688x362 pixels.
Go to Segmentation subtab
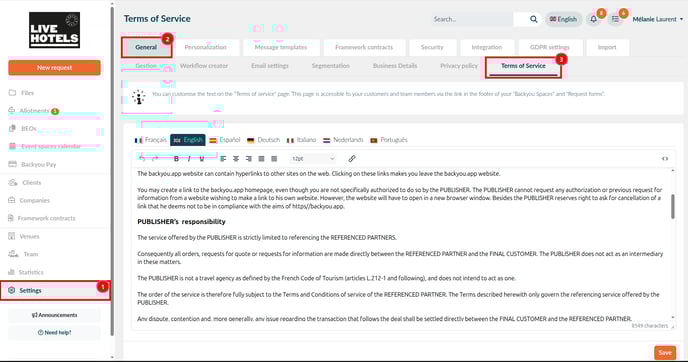click(x=331, y=66)
